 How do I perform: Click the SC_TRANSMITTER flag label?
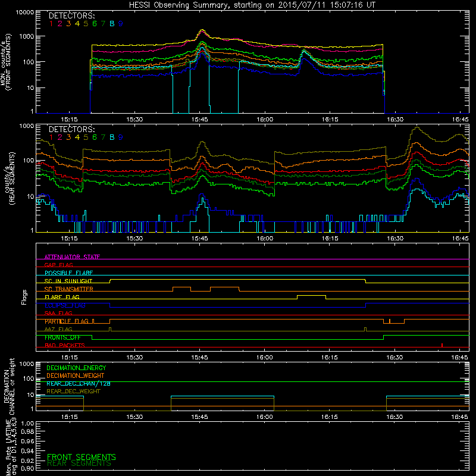(x=69, y=289)
